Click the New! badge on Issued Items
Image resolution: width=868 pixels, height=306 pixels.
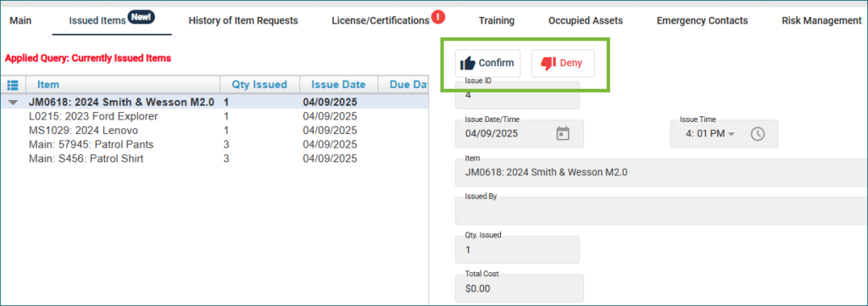tap(142, 17)
